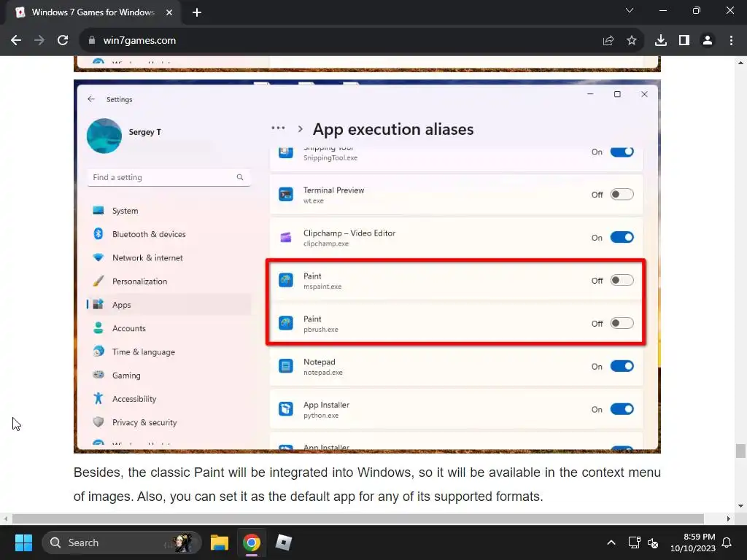
Task: Click the Clipchamp app icon
Action: click(x=286, y=237)
